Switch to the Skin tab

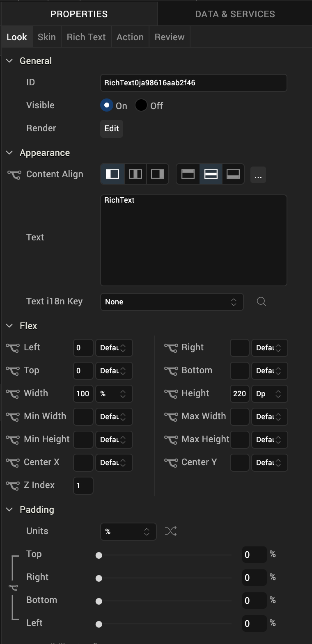pyautogui.click(x=47, y=37)
